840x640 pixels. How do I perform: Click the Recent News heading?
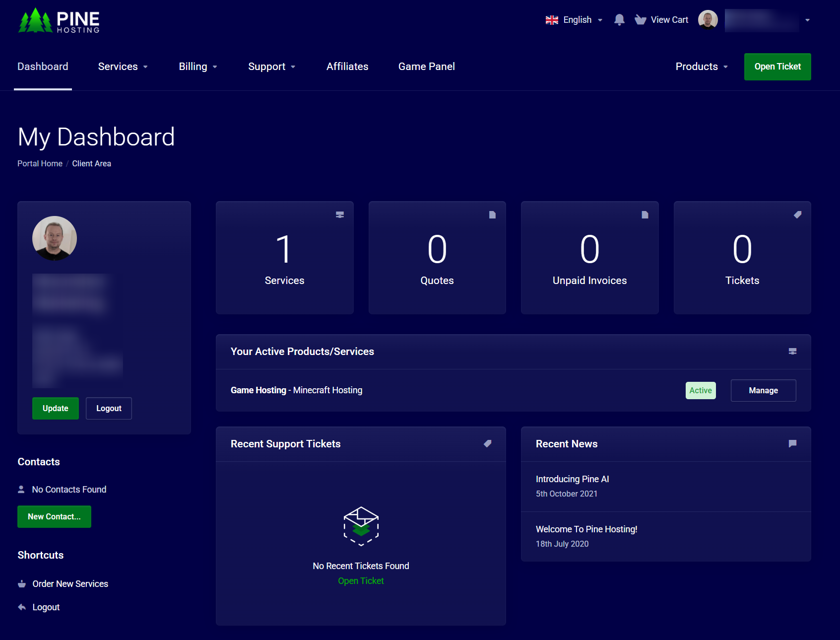click(x=567, y=444)
